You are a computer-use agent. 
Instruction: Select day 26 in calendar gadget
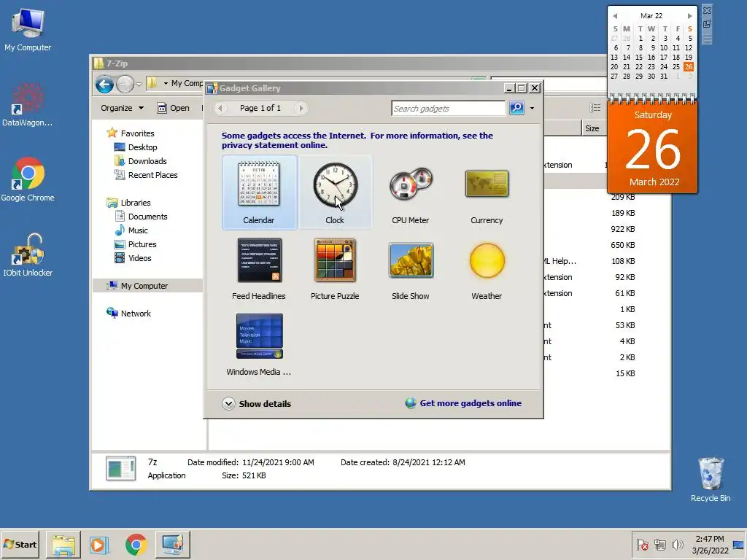coord(689,66)
